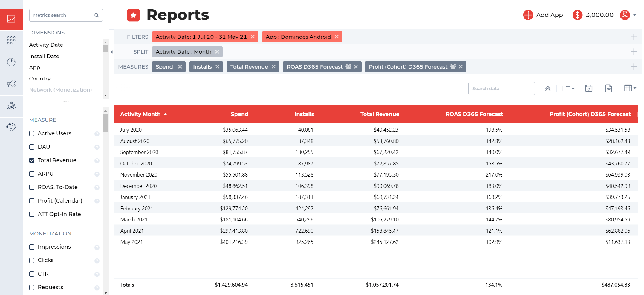
Task: Remove the Activity Date filter chip
Action: [253, 37]
